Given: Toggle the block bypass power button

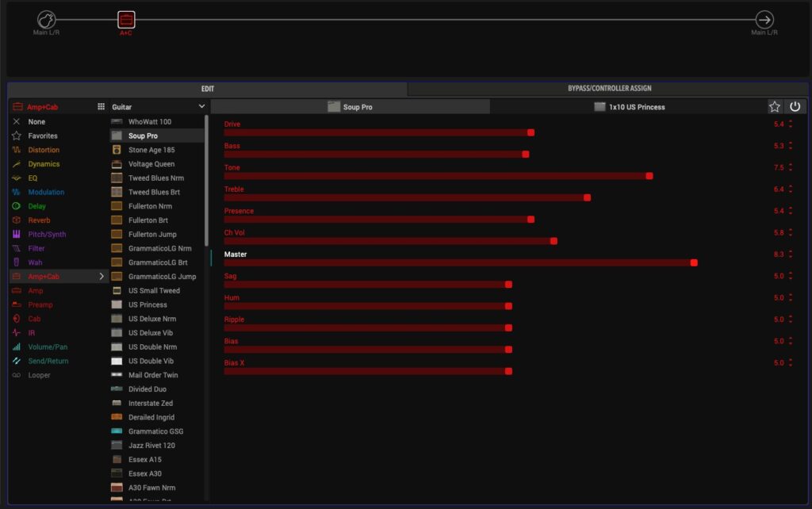Looking at the screenshot, I should click(795, 107).
